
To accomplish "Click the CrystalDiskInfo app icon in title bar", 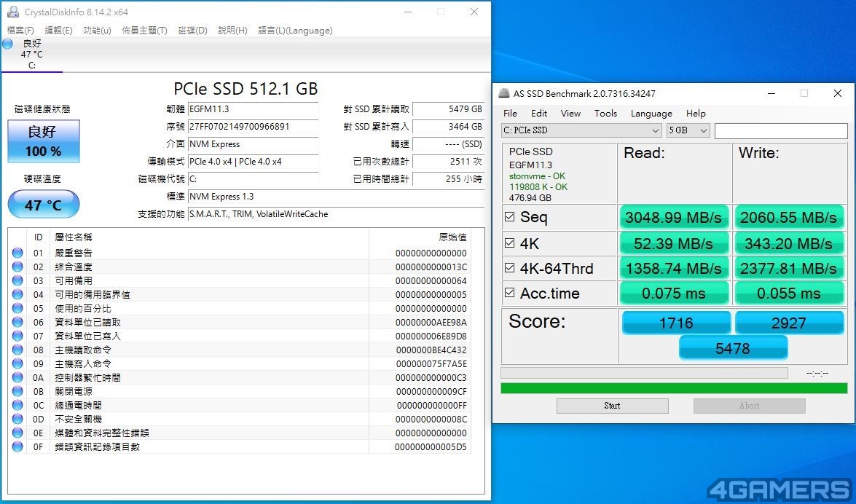I will tap(12, 12).
